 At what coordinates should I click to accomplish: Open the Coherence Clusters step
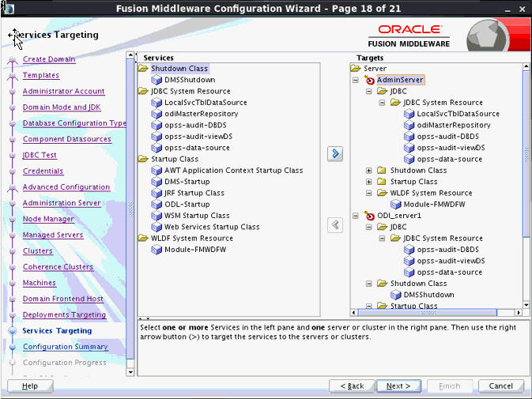[58, 267]
